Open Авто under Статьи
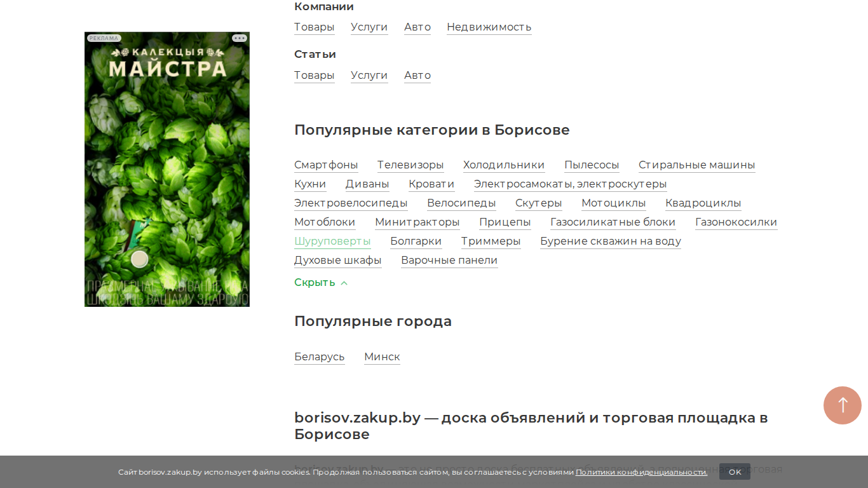868x488 pixels. tap(417, 76)
